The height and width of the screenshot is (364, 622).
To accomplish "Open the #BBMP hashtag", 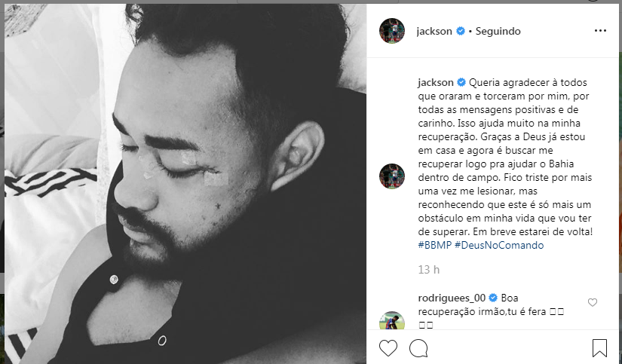I will [x=435, y=245].
